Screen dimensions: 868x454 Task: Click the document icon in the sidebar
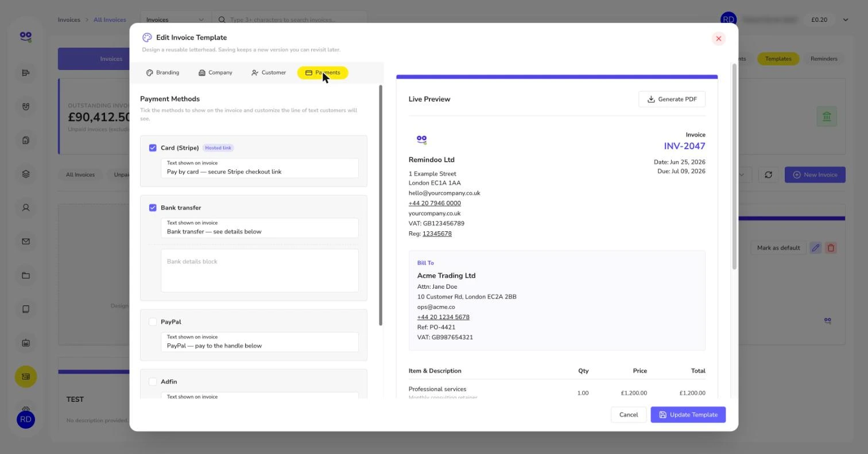tap(26, 140)
